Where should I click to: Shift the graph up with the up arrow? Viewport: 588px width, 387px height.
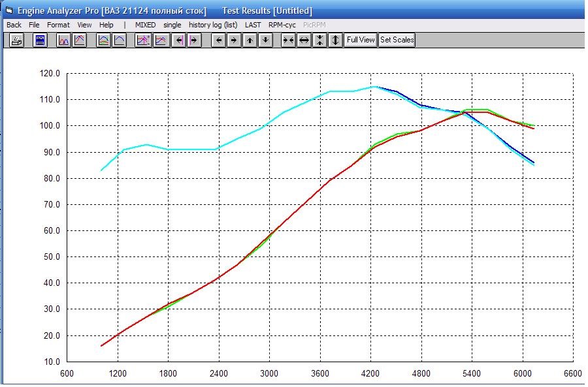click(250, 40)
